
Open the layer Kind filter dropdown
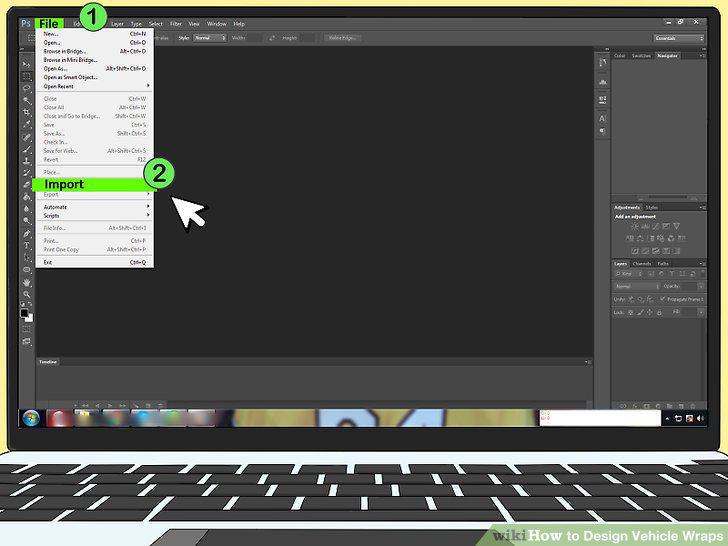click(628, 274)
